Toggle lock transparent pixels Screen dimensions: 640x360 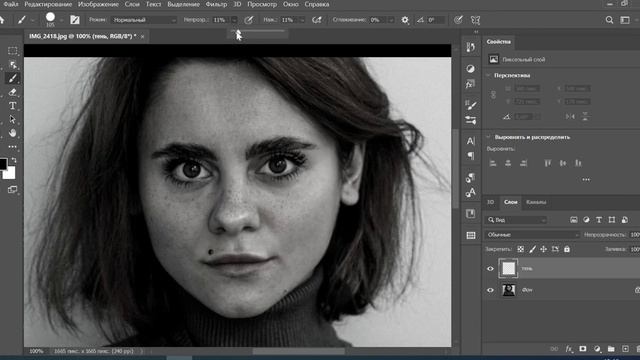[x=520, y=249]
